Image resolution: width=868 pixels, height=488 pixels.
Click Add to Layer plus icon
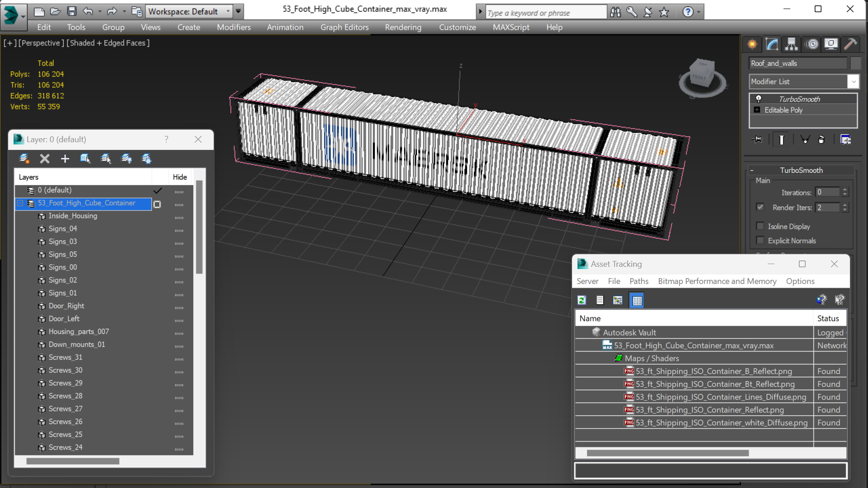click(x=65, y=158)
